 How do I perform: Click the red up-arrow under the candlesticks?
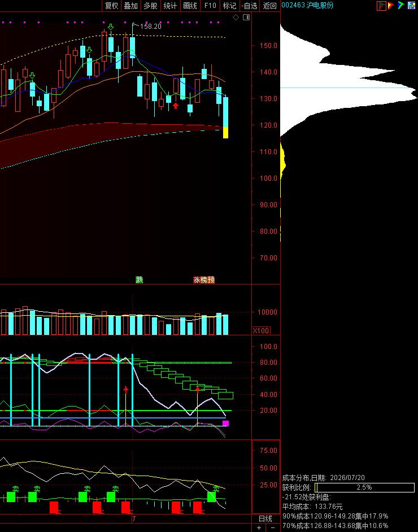coord(176,106)
